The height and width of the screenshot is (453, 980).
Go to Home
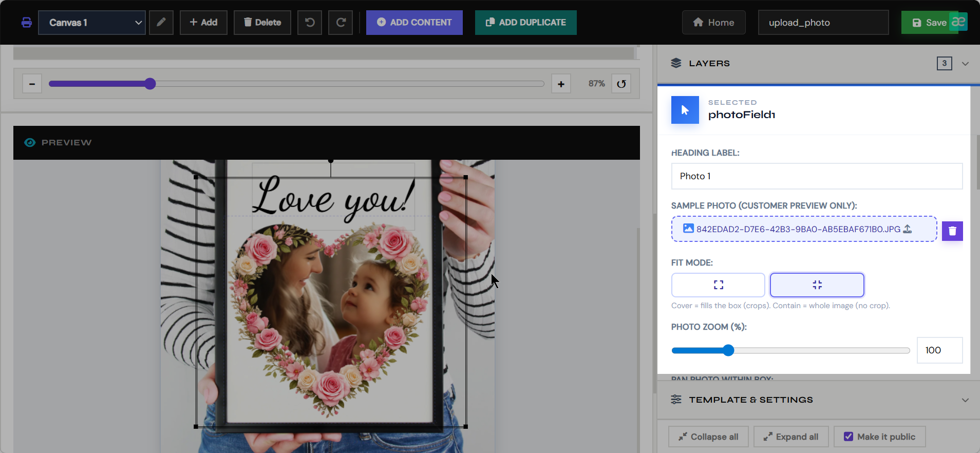pyautogui.click(x=714, y=23)
